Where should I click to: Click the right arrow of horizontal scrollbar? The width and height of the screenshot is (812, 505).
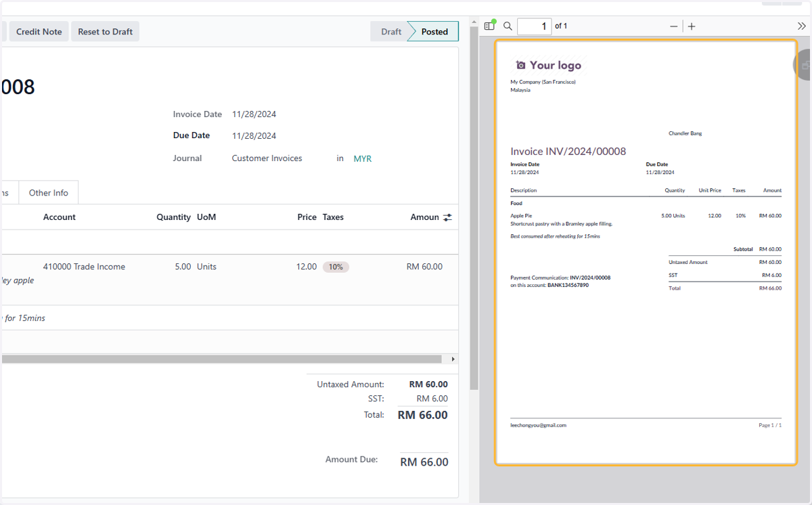453,359
